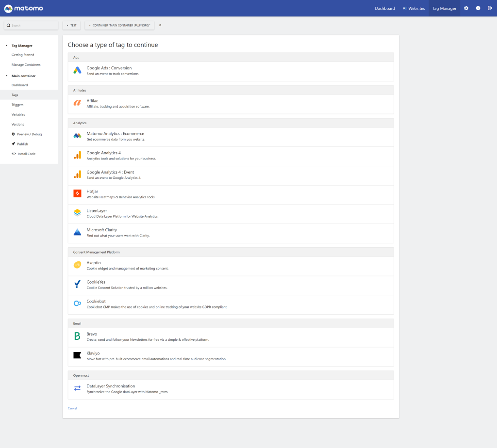497x448 pixels.
Task: Choose the Affilae tag type
Action: click(231, 104)
